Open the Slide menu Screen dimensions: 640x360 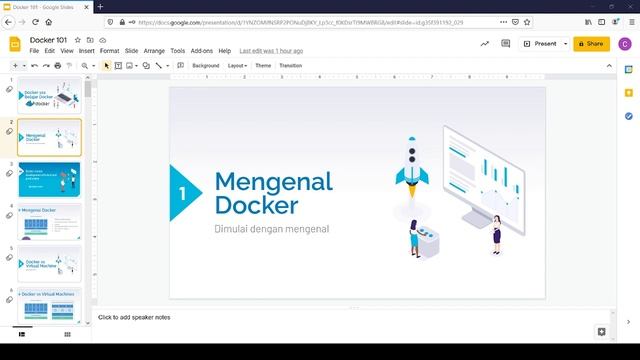click(x=131, y=51)
